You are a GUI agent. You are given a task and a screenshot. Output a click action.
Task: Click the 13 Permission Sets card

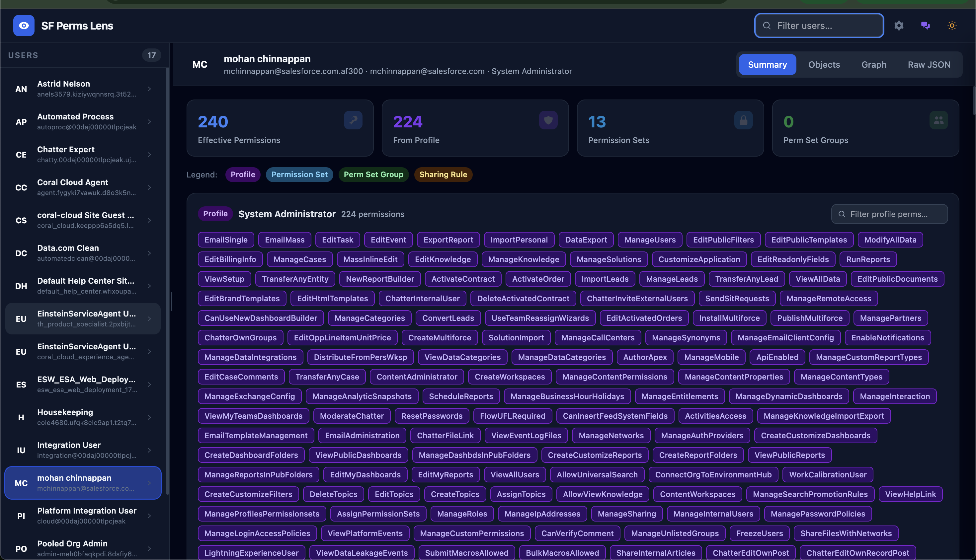(670, 128)
